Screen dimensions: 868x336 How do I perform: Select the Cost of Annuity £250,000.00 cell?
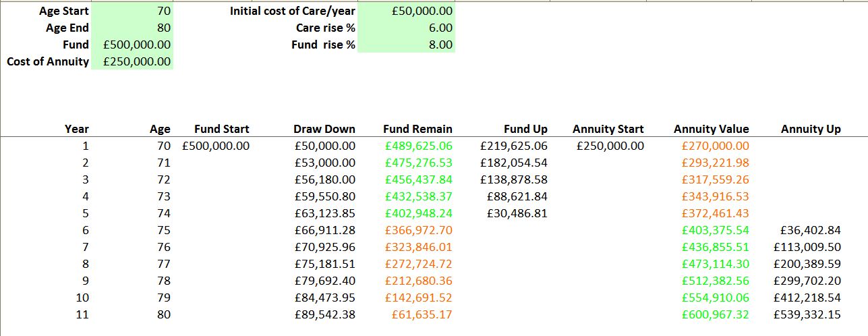click(x=132, y=61)
